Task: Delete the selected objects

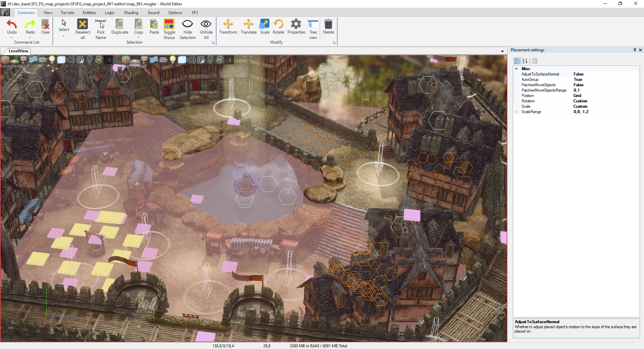Action: [x=328, y=27]
